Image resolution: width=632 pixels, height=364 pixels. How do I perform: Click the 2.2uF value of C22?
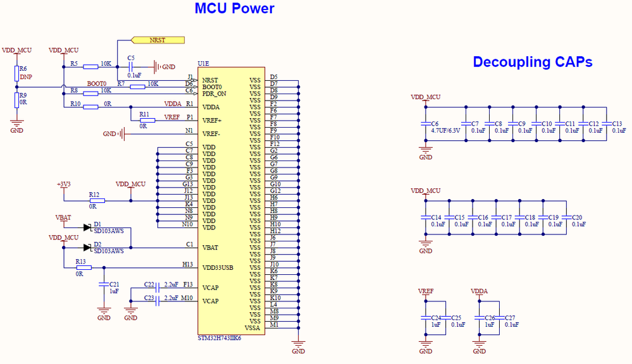tap(171, 284)
